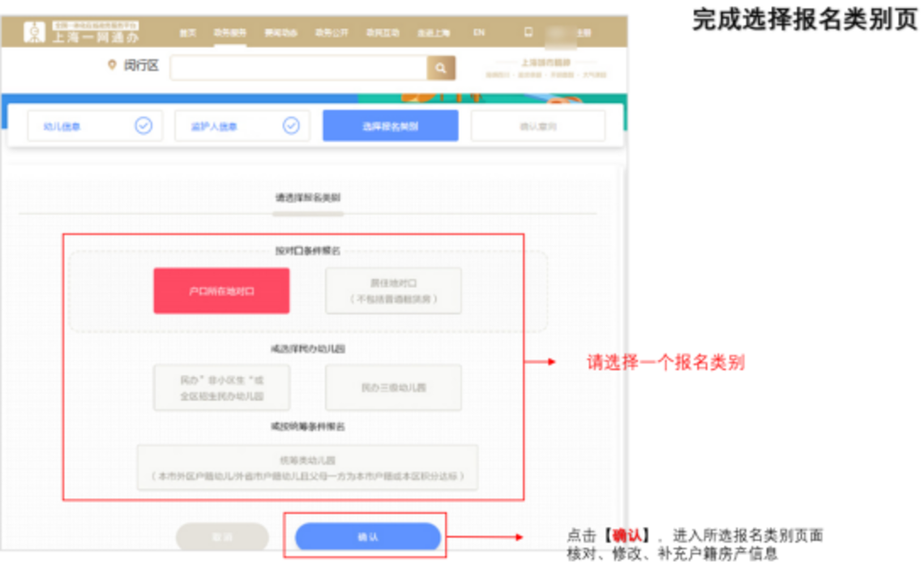Choose the 民办三级幼儿园 option
The height and width of the screenshot is (568, 924).
(393, 387)
